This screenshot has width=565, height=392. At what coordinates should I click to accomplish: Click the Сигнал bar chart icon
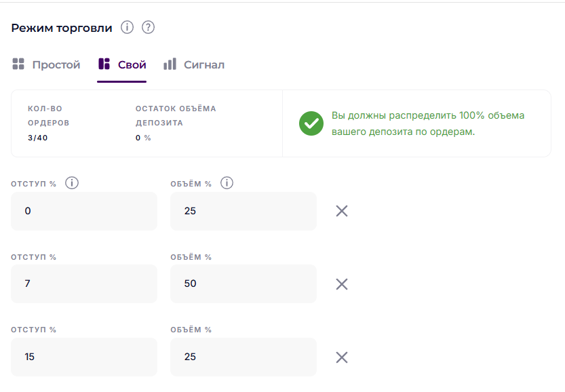[x=170, y=64]
